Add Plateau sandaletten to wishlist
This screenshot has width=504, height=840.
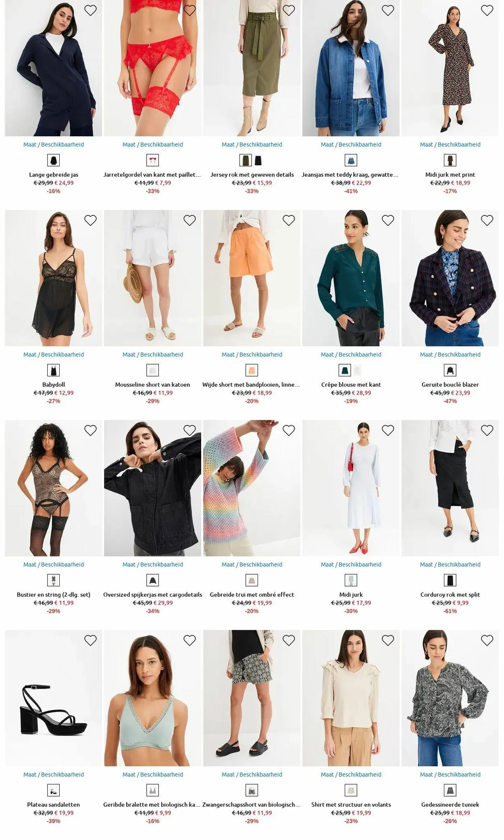pyautogui.click(x=90, y=640)
